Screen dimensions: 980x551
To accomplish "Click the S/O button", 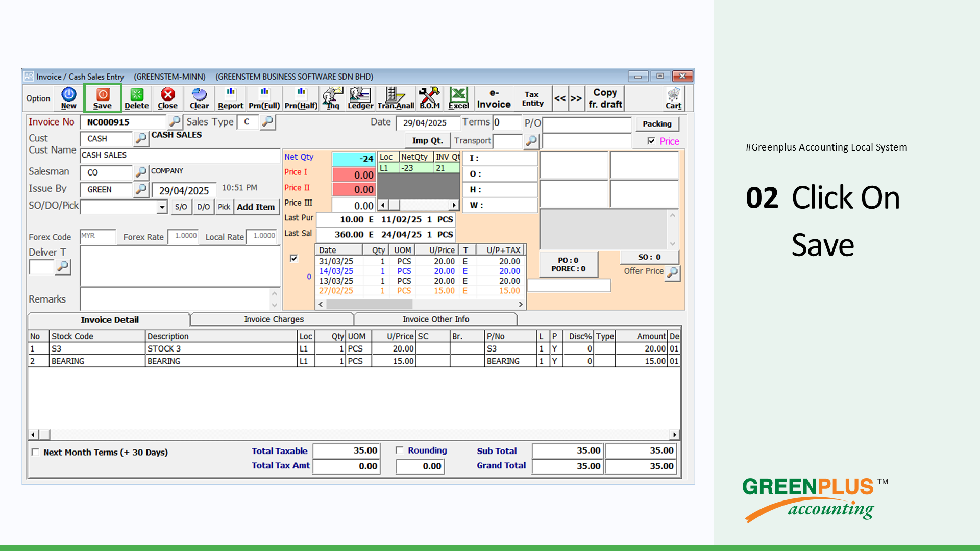I will click(x=181, y=207).
